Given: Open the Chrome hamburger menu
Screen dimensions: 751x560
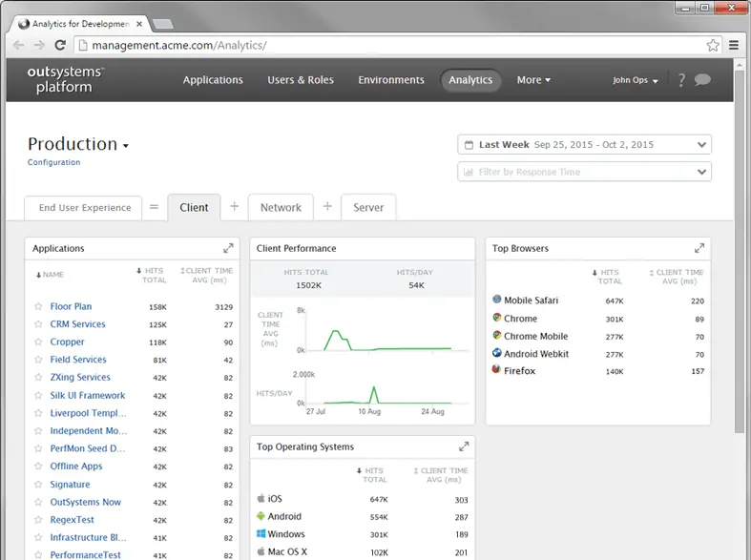Looking at the screenshot, I should tap(733, 45).
